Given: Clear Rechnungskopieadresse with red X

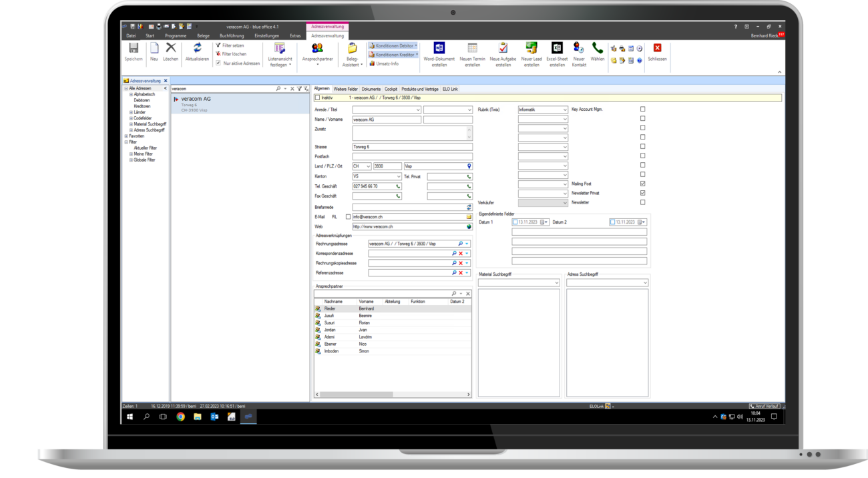Looking at the screenshot, I should [461, 263].
